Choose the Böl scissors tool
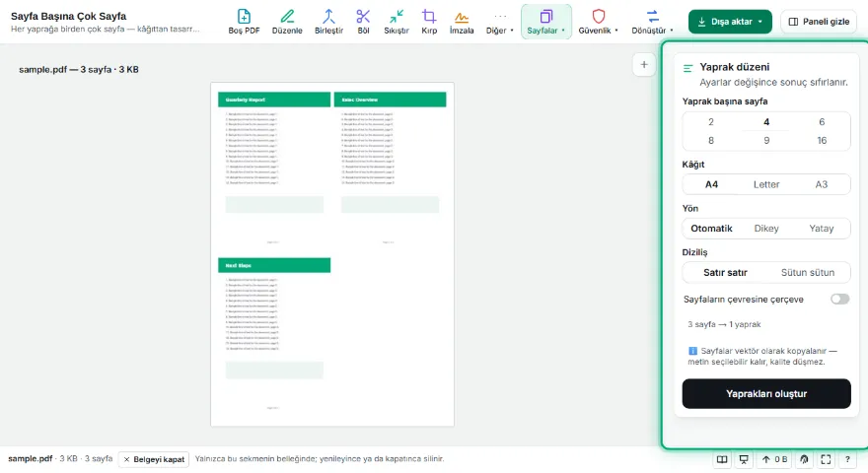The width and height of the screenshot is (868, 473). 363,22
